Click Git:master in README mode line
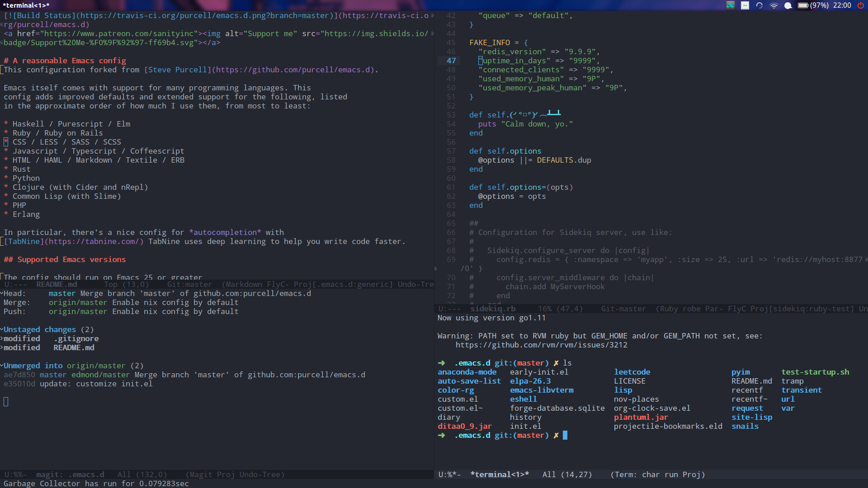This screenshot has height=488, width=868. coord(189,284)
